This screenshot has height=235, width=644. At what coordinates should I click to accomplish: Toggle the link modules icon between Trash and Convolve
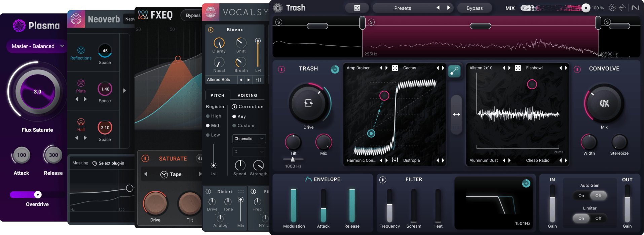454,71
